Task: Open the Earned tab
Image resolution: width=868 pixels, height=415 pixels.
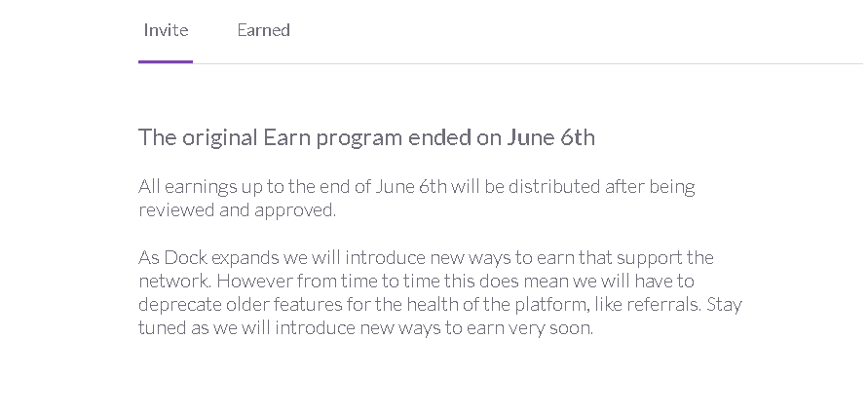Action: [263, 30]
